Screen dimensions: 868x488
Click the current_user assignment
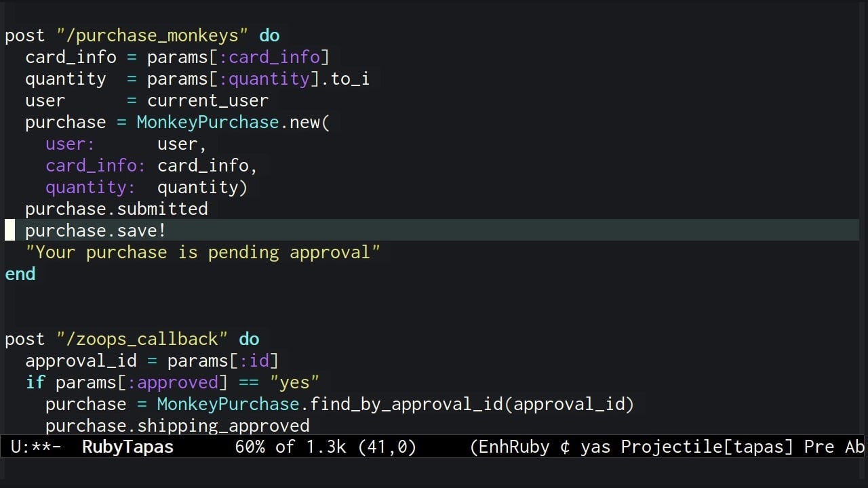click(208, 100)
